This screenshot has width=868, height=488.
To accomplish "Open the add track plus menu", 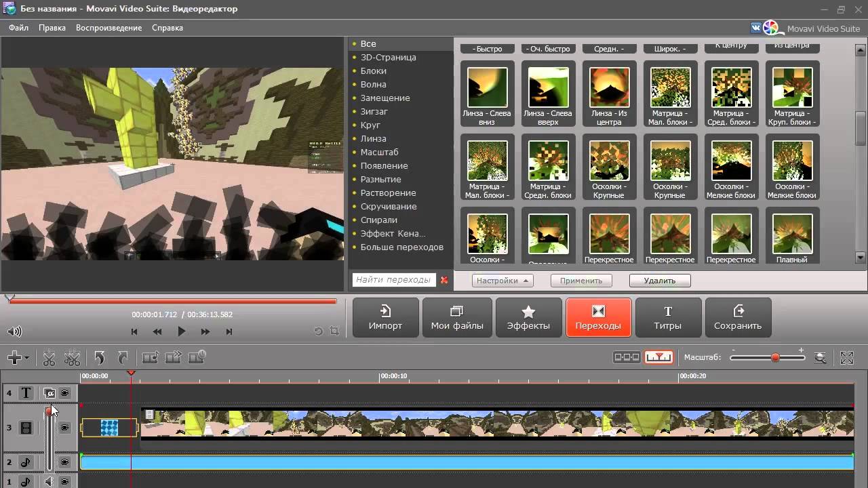I will pyautogui.click(x=18, y=357).
